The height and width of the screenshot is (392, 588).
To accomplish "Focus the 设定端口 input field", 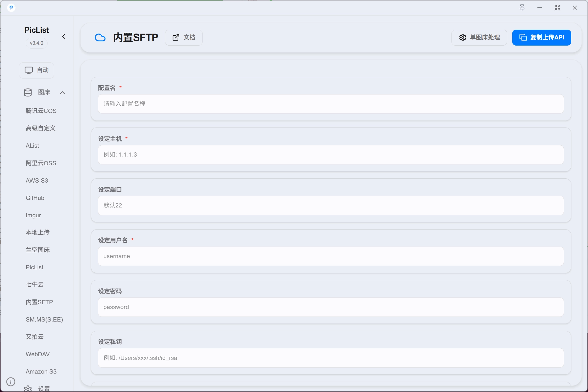I will tap(331, 206).
